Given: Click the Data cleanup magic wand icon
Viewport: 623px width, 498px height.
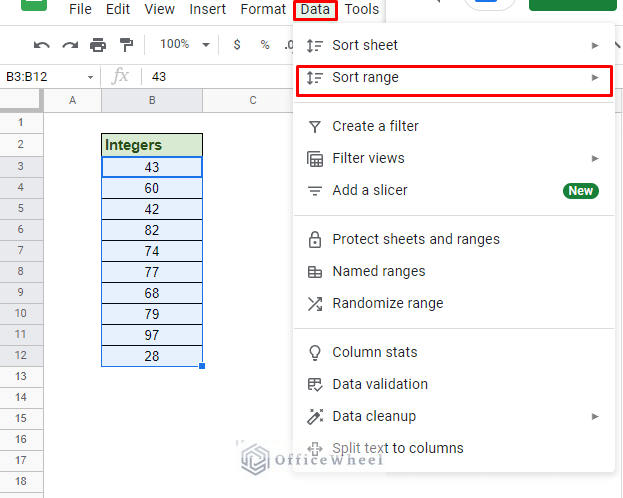Looking at the screenshot, I should (x=315, y=417).
